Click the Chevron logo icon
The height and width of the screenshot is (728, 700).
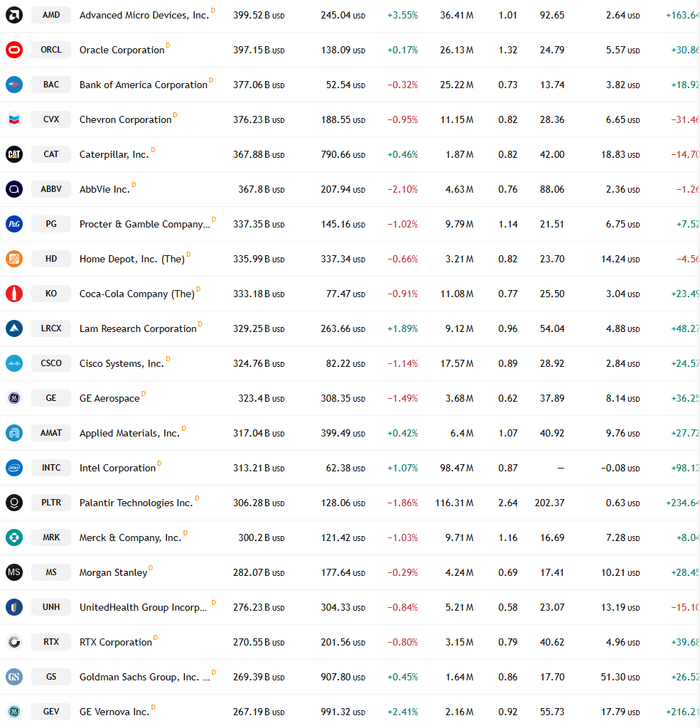[x=14, y=119]
